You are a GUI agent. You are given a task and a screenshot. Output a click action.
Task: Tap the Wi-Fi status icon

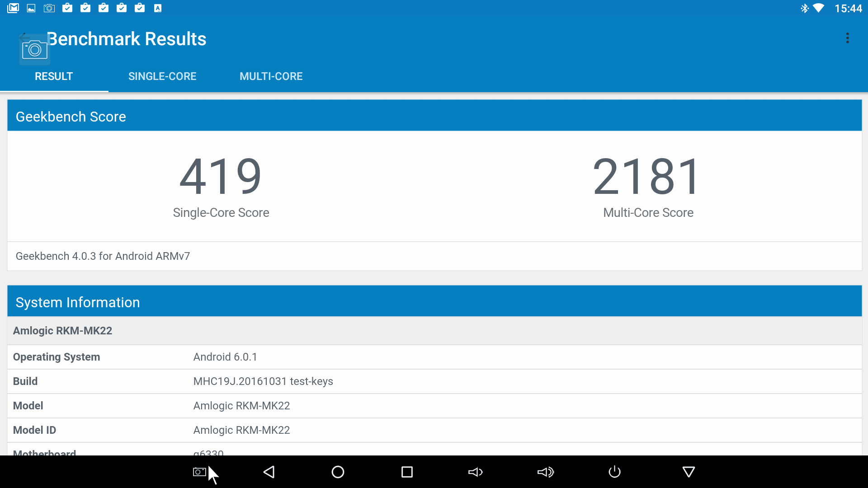tap(818, 8)
